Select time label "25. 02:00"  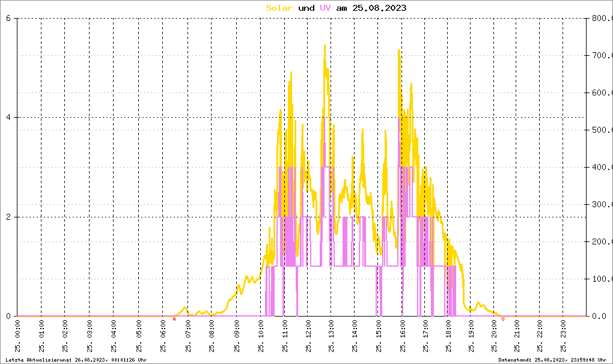coord(65,336)
